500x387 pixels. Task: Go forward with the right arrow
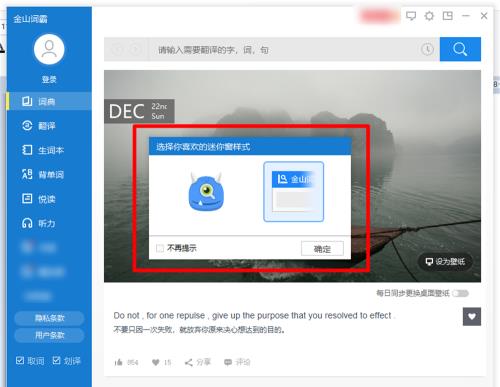(x=135, y=50)
